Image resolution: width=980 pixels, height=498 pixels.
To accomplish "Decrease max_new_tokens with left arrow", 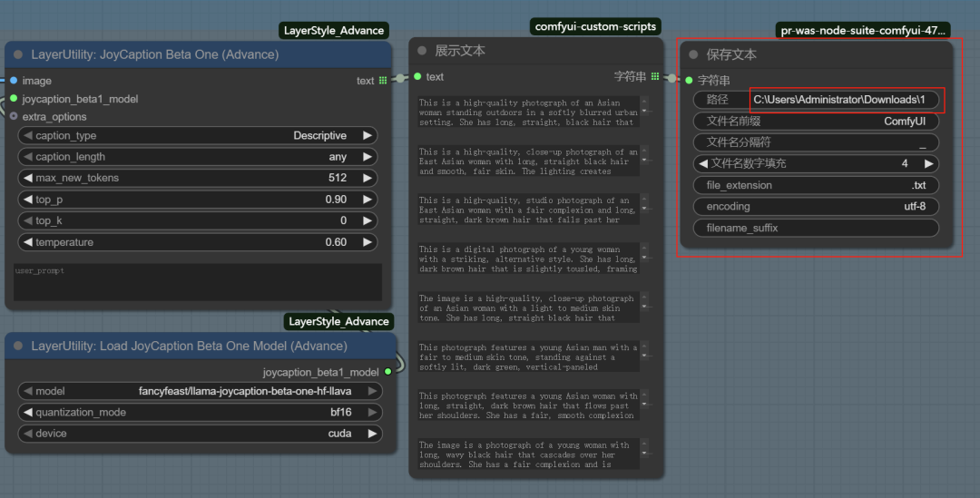I will coord(27,178).
